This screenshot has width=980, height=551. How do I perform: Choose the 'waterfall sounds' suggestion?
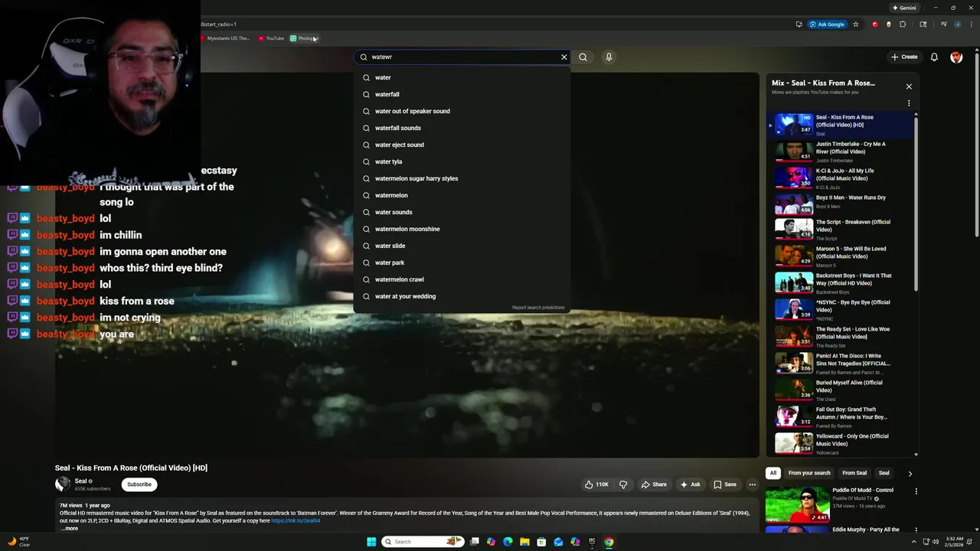pos(462,128)
